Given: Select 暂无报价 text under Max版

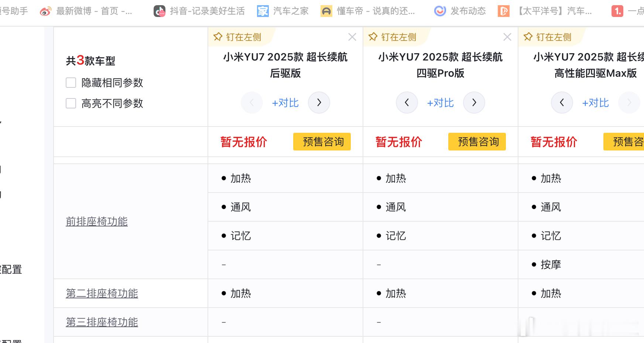Looking at the screenshot, I should pos(554,142).
